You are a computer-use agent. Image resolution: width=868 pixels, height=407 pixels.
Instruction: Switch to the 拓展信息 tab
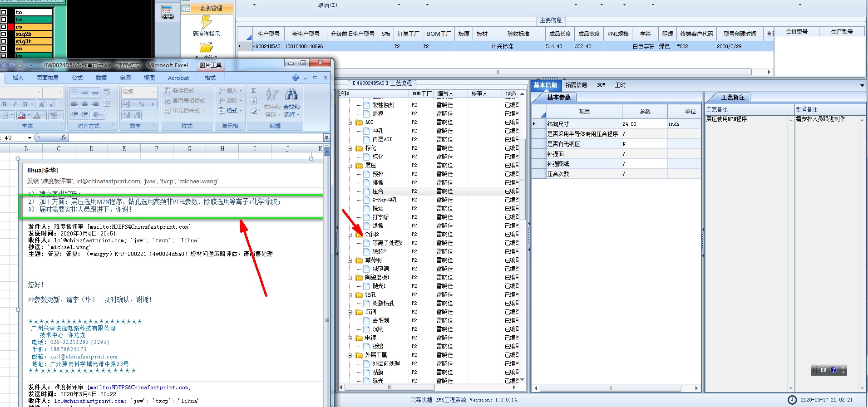click(576, 85)
